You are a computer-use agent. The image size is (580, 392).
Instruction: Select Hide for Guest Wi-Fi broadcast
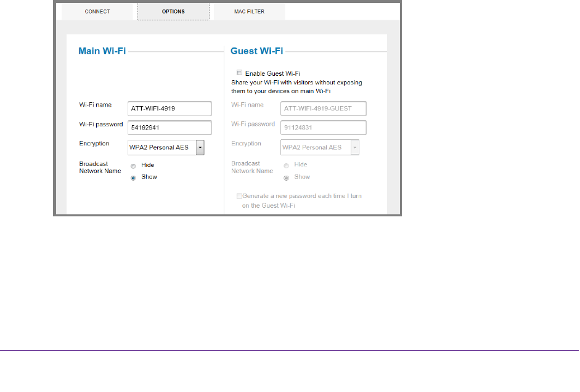(x=286, y=166)
